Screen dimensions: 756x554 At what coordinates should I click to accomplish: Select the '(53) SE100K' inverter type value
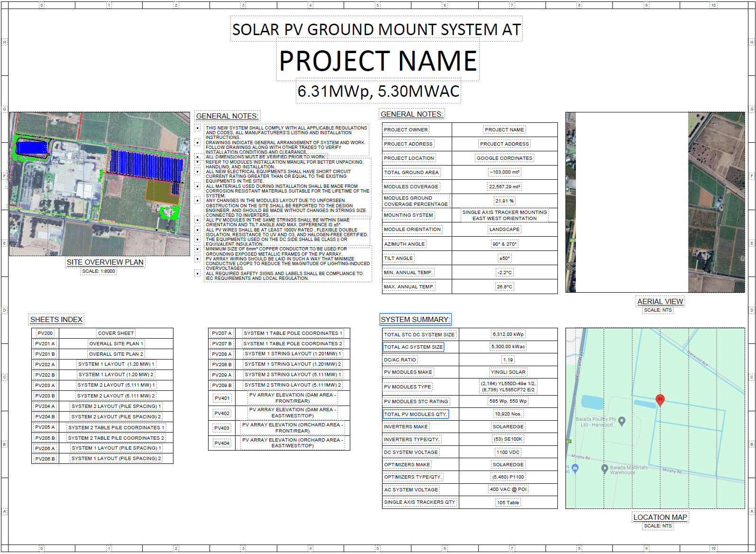pyautogui.click(x=508, y=439)
